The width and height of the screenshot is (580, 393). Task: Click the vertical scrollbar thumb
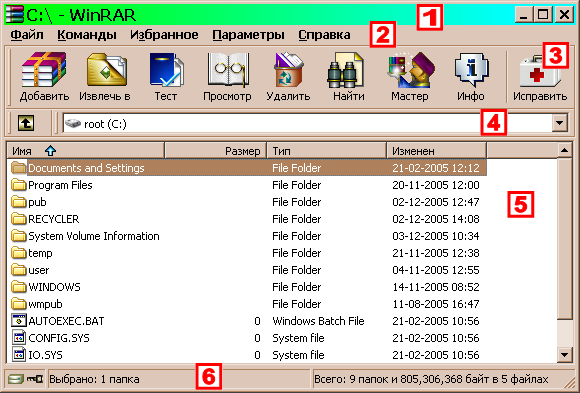[564, 239]
